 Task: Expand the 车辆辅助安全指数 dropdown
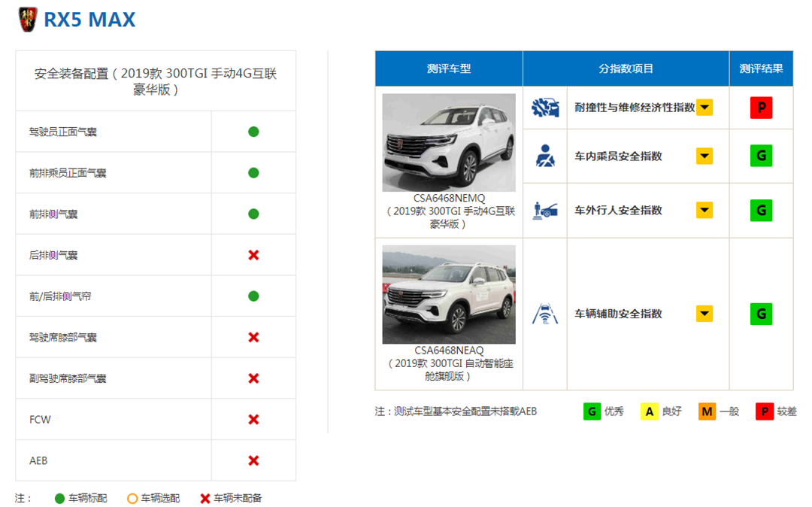click(704, 313)
